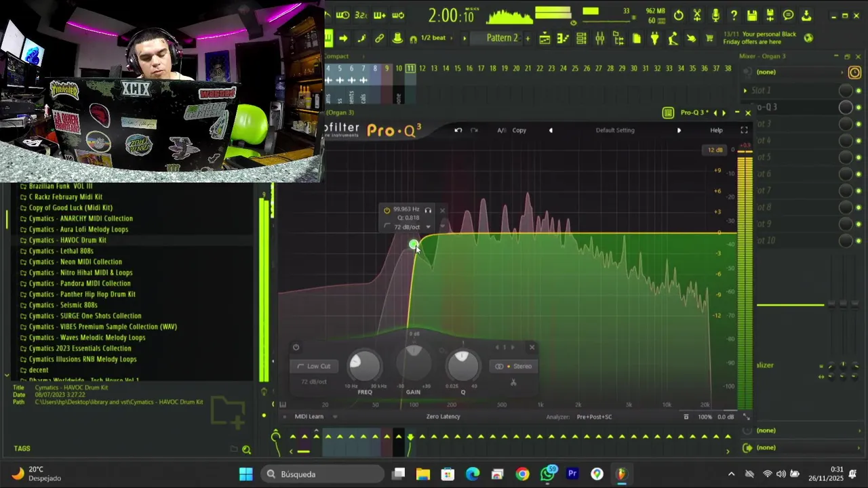Screen dimensions: 868x488
Task: Click the Búsqueda taskbar search box
Action: (x=322, y=474)
